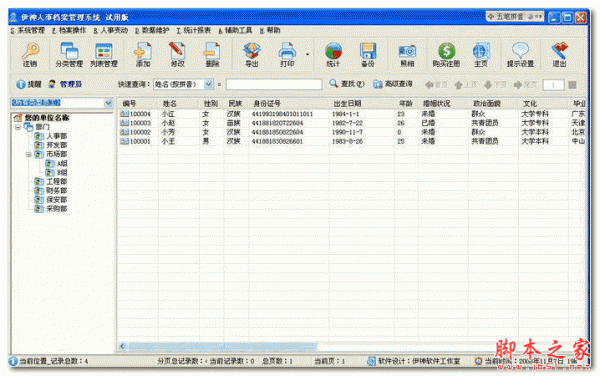600x376 pixels.
Task: Open 提示设置 reminder settings icon
Action: point(520,55)
